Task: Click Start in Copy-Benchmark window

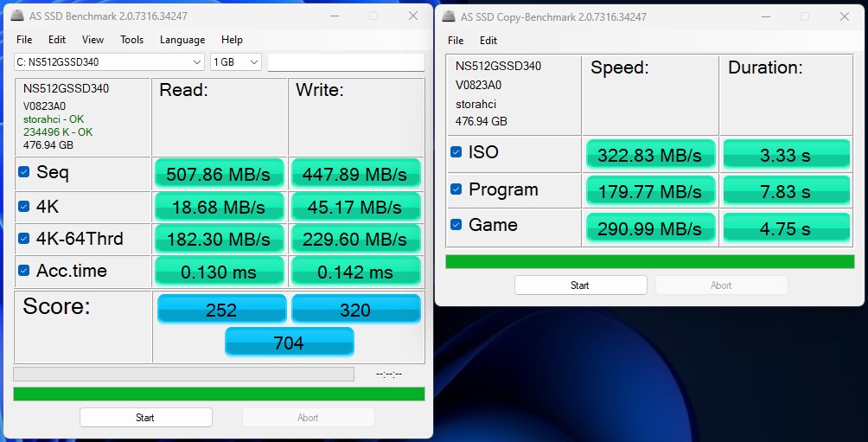Action: pos(581,285)
